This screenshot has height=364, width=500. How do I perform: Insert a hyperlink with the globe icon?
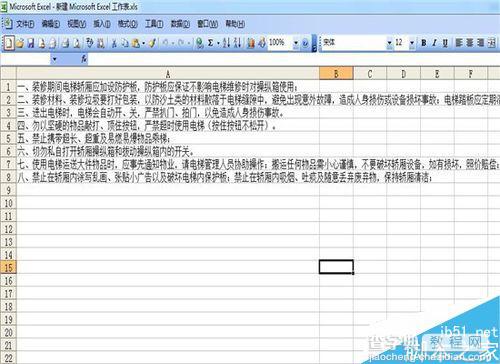tap(199, 43)
